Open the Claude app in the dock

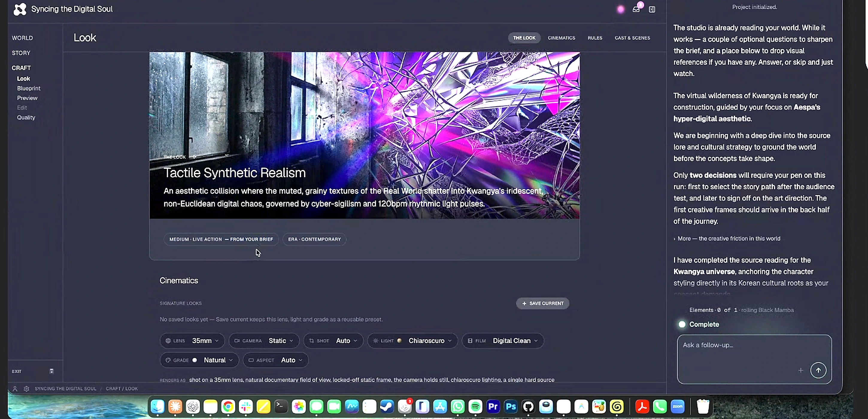tap(175, 406)
